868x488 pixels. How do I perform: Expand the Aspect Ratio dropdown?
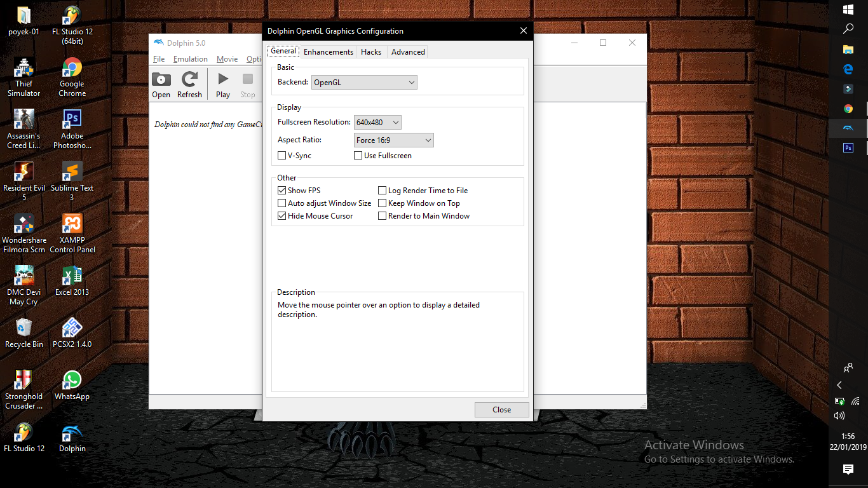pyautogui.click(x=394, y=140)
